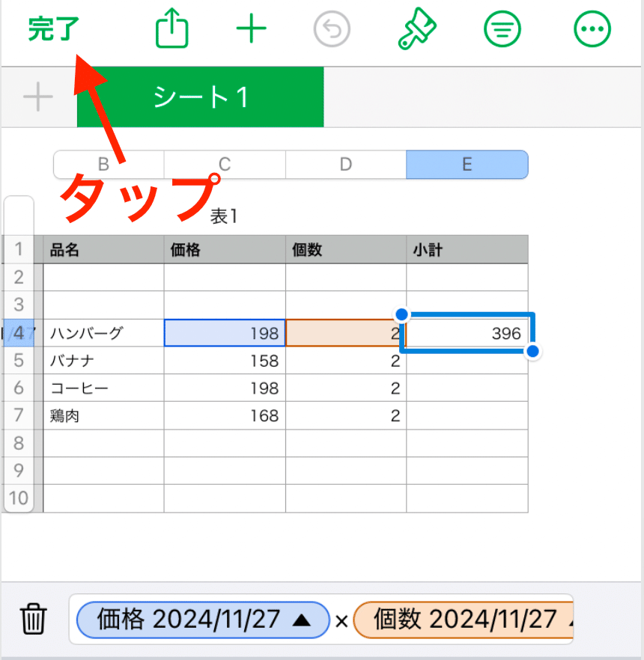
Task: Tap the plus insert icon in toolbar
Action: coord(251,28)
